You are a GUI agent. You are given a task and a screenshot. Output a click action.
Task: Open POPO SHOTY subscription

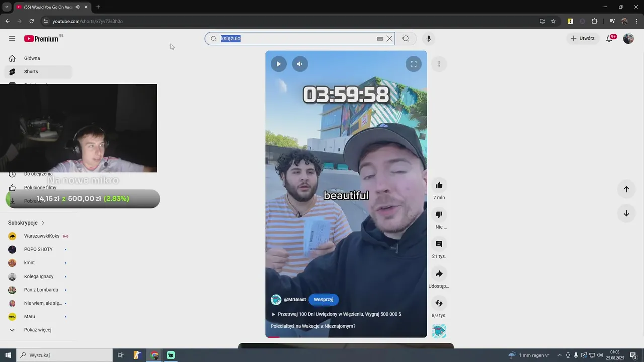(38, 249)
